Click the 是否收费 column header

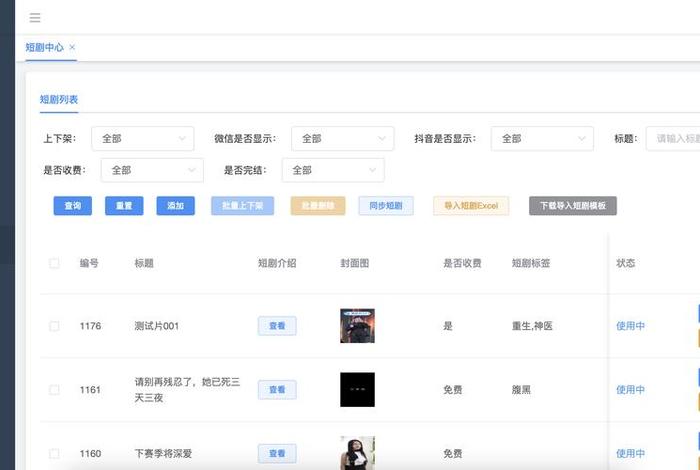click(x=462, y=263)
